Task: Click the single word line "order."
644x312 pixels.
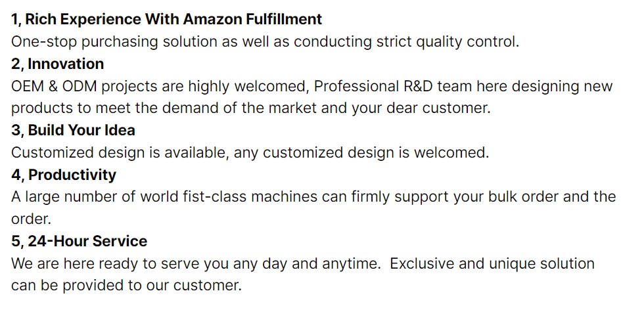Action: point(31,219)
